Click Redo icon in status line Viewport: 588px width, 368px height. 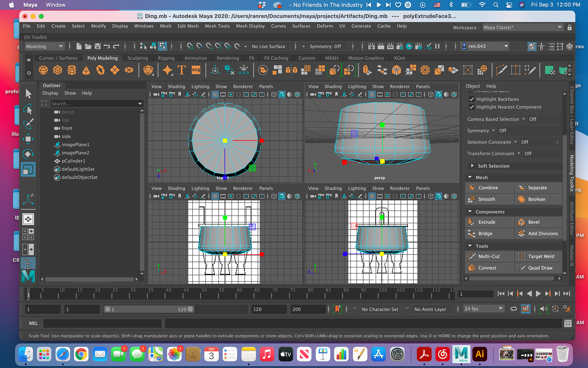click(116, 46)
